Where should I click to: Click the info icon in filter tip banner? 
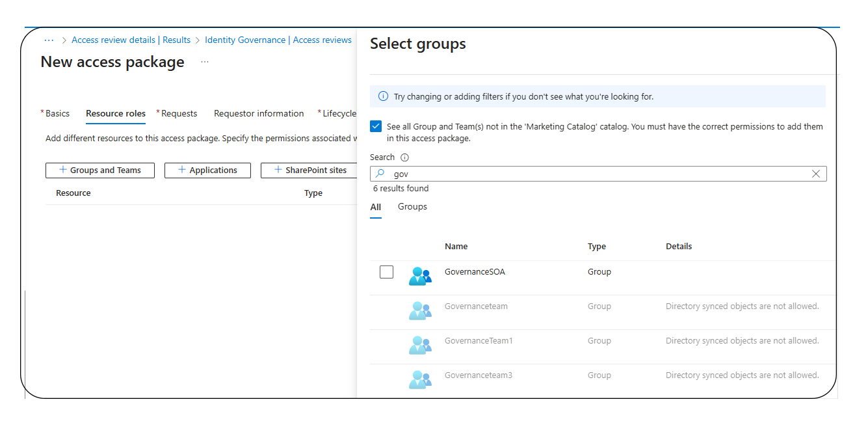383,96
